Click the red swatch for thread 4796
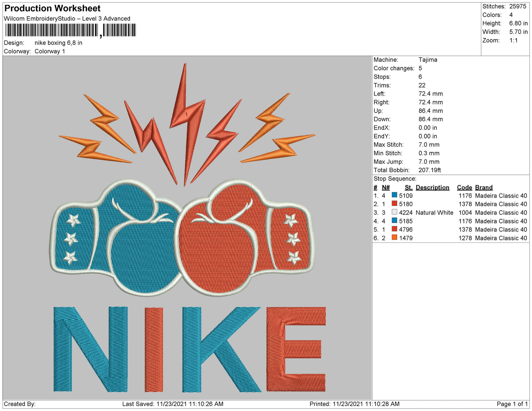This screenshot has width=532, height=411. pyautogui.click(x=394, y=229)
